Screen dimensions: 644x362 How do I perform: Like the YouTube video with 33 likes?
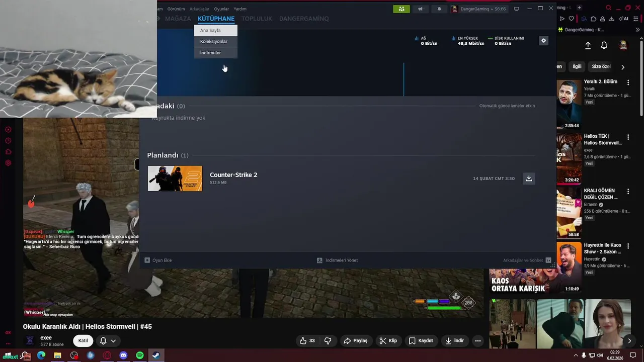click(x=307, y=340)
